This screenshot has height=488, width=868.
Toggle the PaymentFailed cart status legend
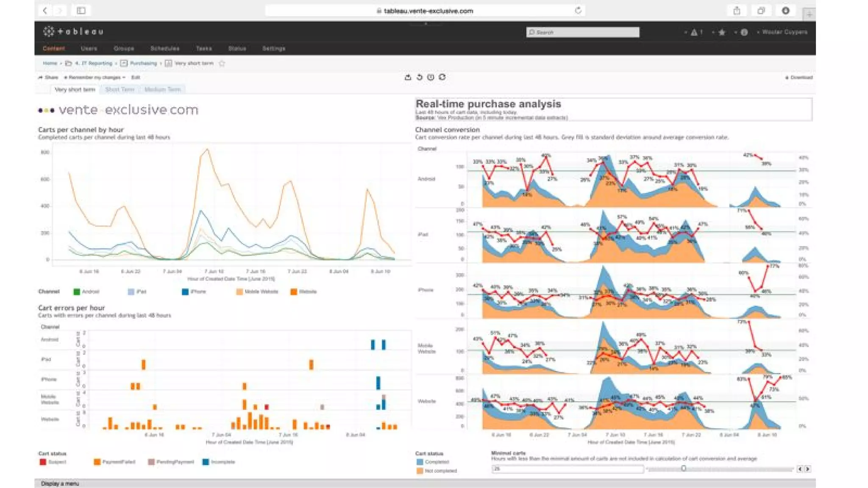[x=114, y=462]
